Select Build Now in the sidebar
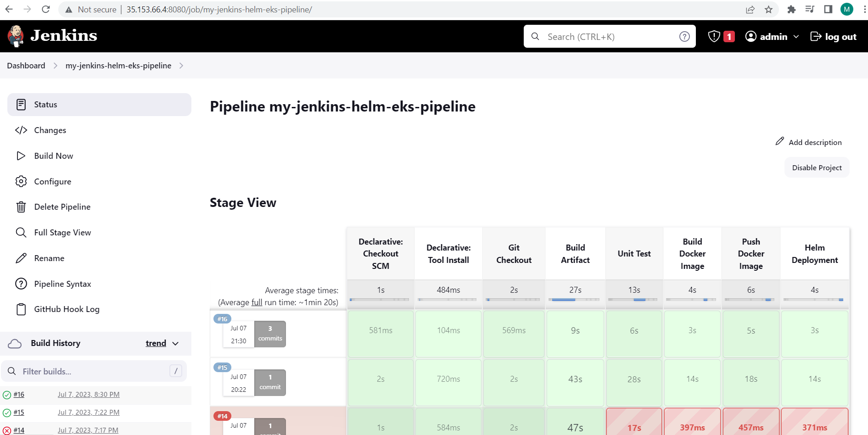Viewport: 868px width, 435px height. coord(99,156)
